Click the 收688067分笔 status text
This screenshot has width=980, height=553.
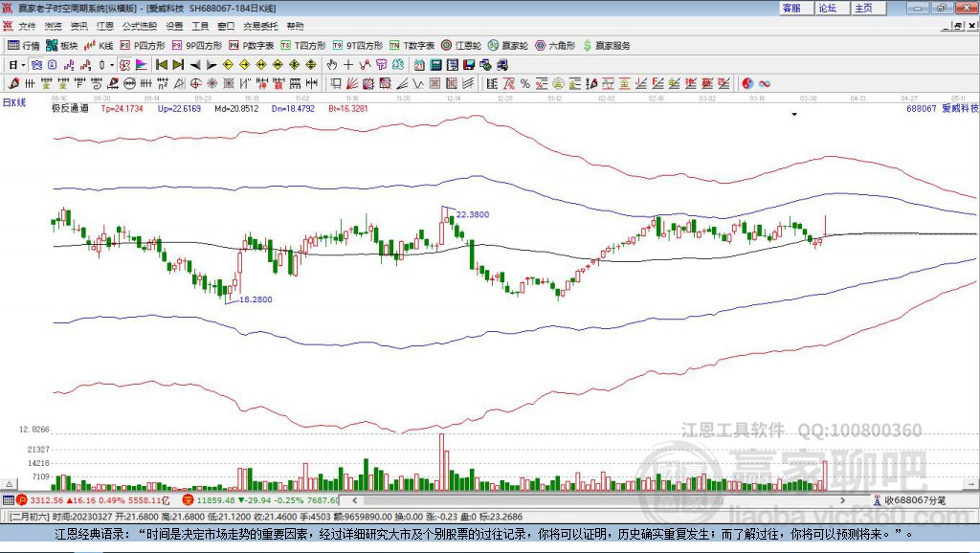(x=915, y=500)
